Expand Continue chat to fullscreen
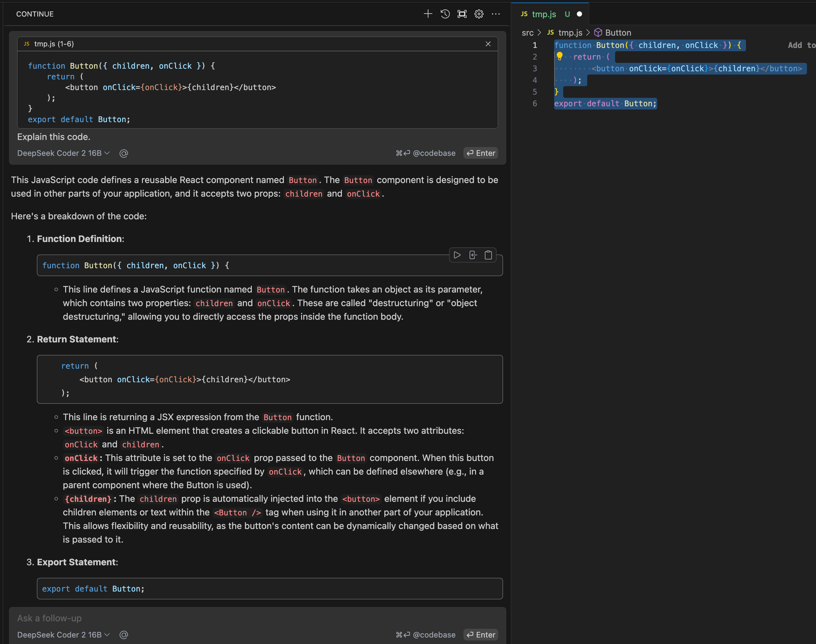Viewport: 816px width, 644px height. 462,14
